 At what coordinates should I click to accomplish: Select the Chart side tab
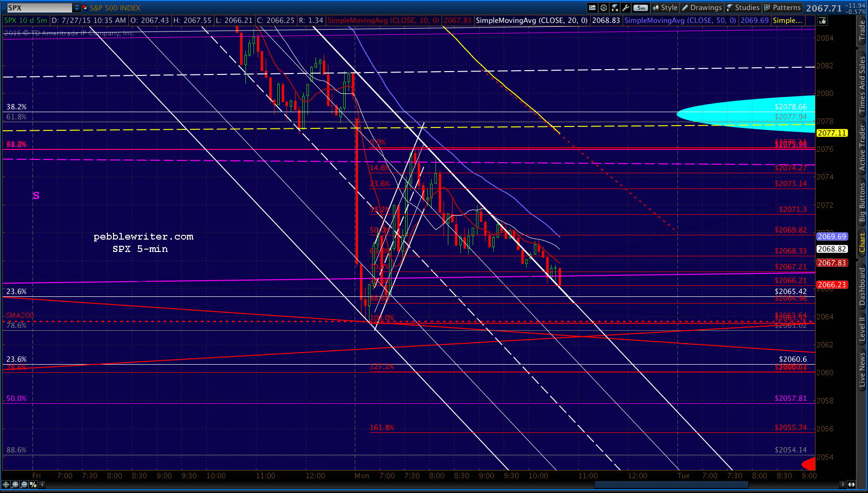(862, 242)
